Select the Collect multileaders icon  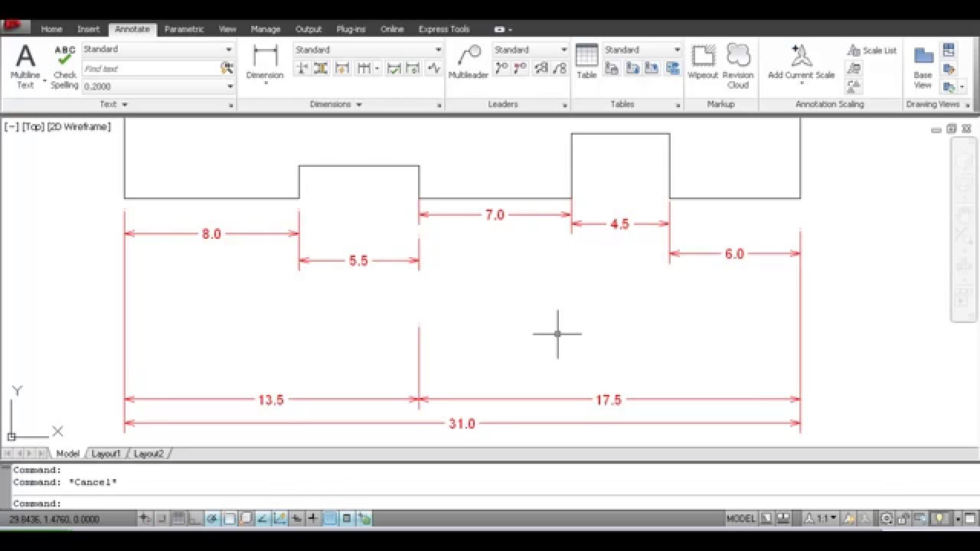coord(560,68)
